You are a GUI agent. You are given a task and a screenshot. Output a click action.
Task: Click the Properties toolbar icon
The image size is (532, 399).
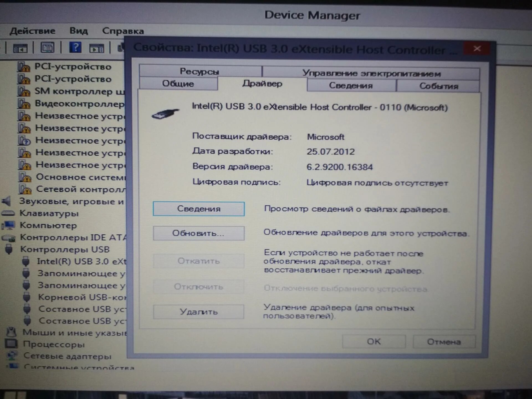47,48
